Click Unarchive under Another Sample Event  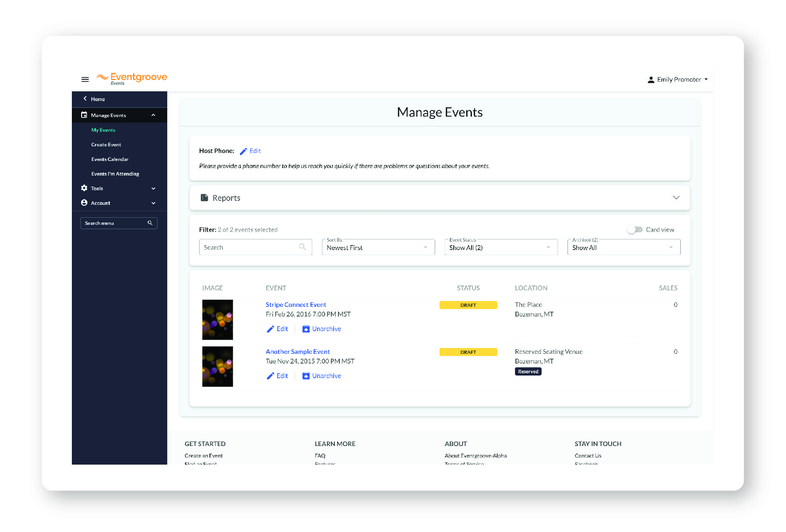pyautogui.click(x=326, y=376)
